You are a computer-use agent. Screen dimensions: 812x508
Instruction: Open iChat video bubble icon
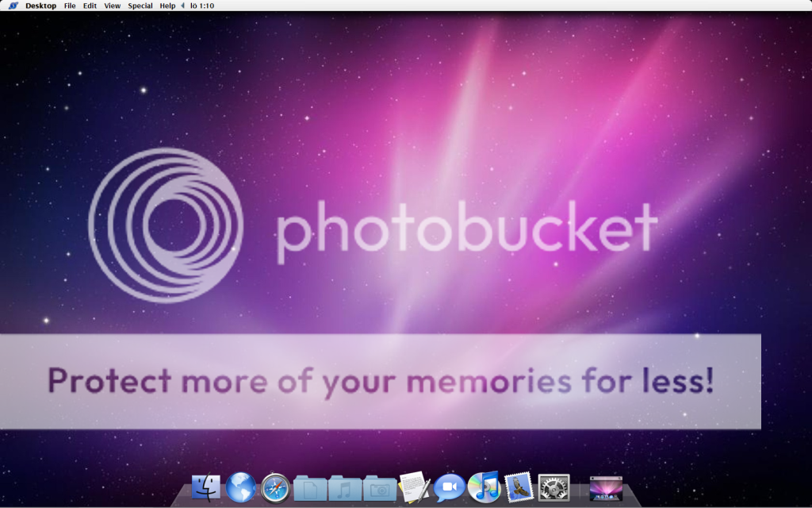point(449,487)
